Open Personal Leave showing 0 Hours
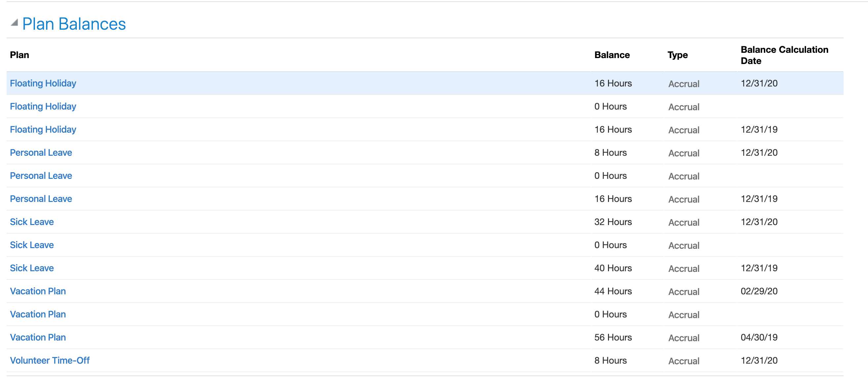Viewport: 868px width, 392px height. (41, 176)
